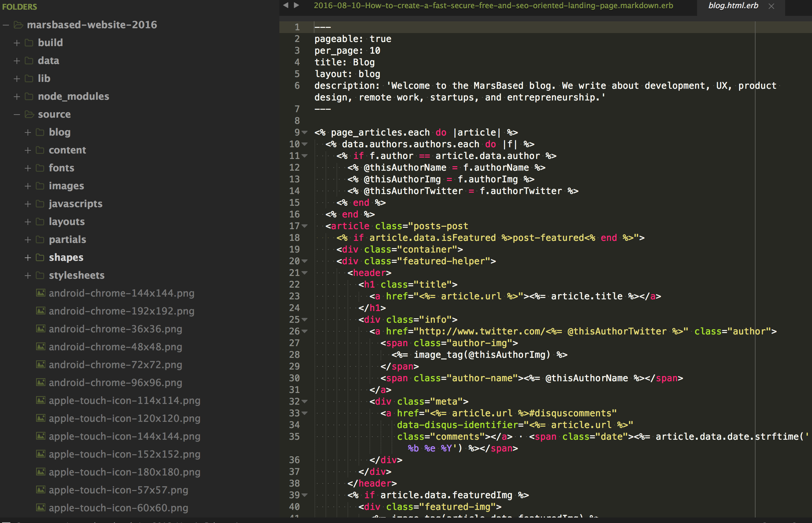
Task: Fold the article tag at line 17
Action: (x=304, y=226)
